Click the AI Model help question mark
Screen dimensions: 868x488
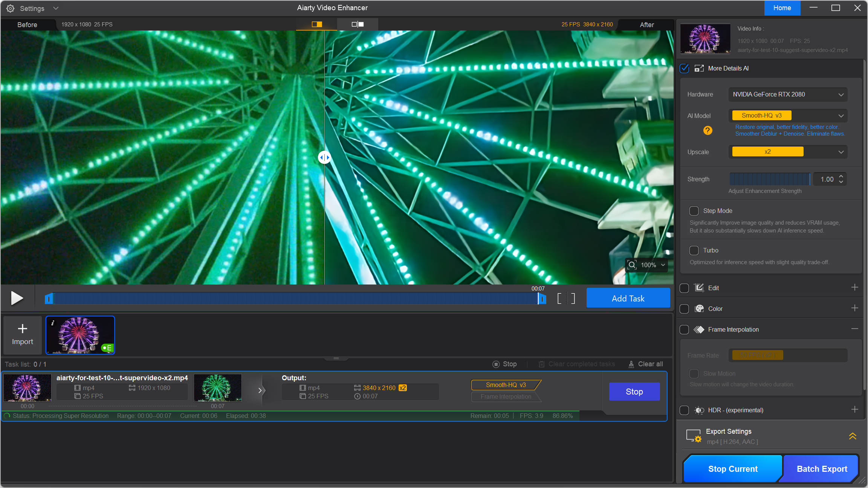tap(708, 130)
